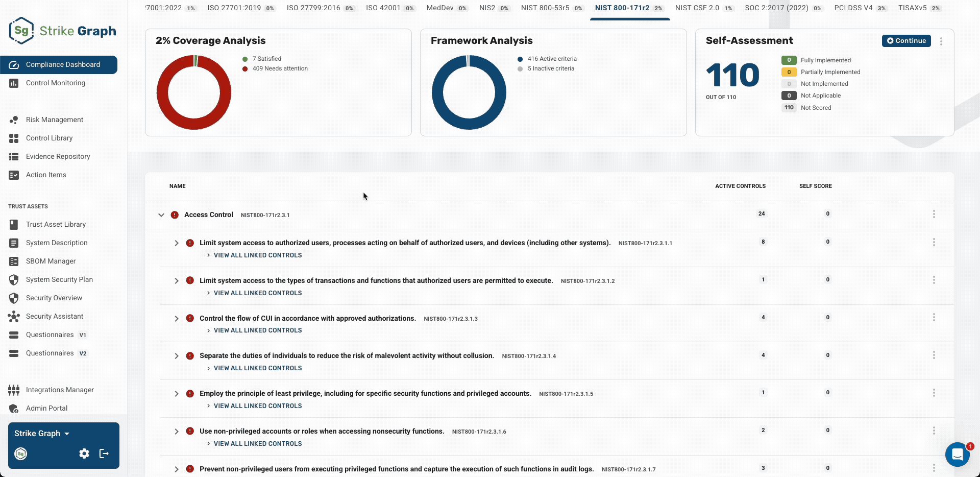The width and height of the screenshot is (980, 477).
Task: Click the System Description document icon
Action: [14, 243]
